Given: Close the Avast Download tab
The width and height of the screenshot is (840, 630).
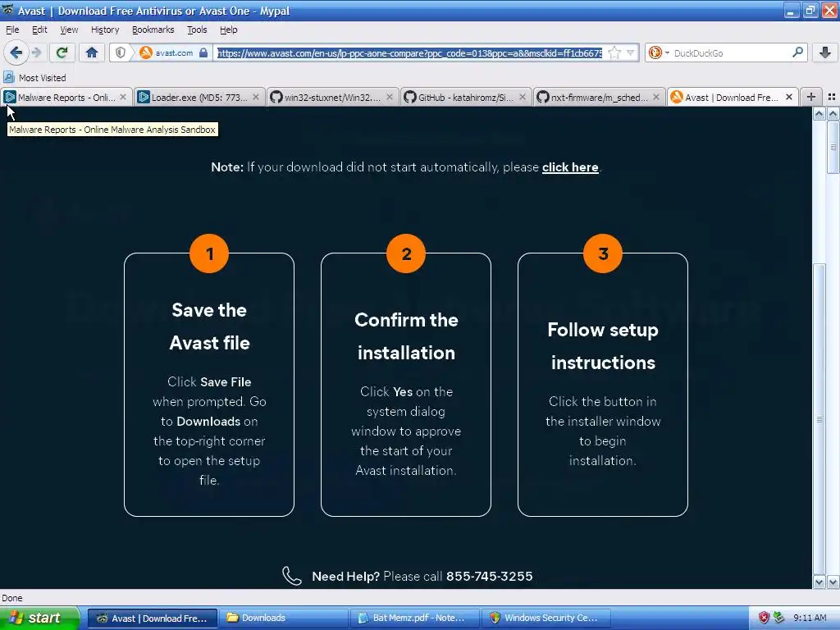Looking at the screenshot, I should [788, 97].
